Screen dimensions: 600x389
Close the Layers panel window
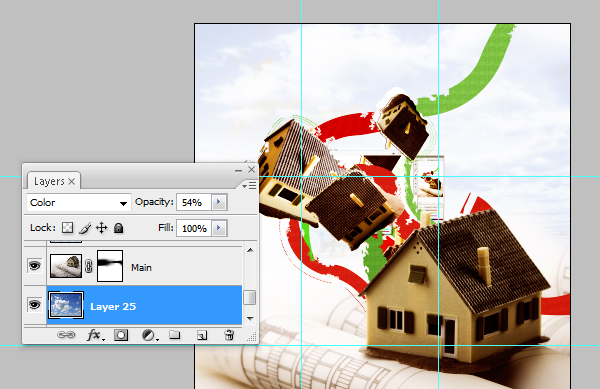pos(251,169)
